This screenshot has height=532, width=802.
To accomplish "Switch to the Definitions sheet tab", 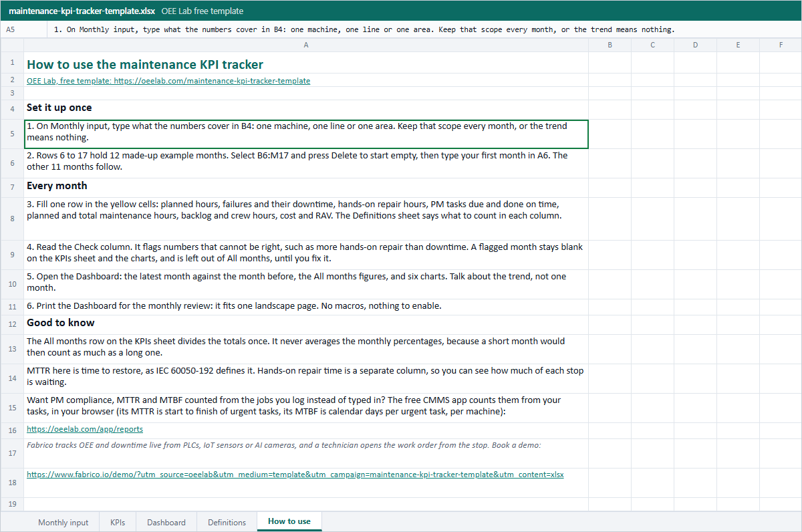I will click(227, 522).
